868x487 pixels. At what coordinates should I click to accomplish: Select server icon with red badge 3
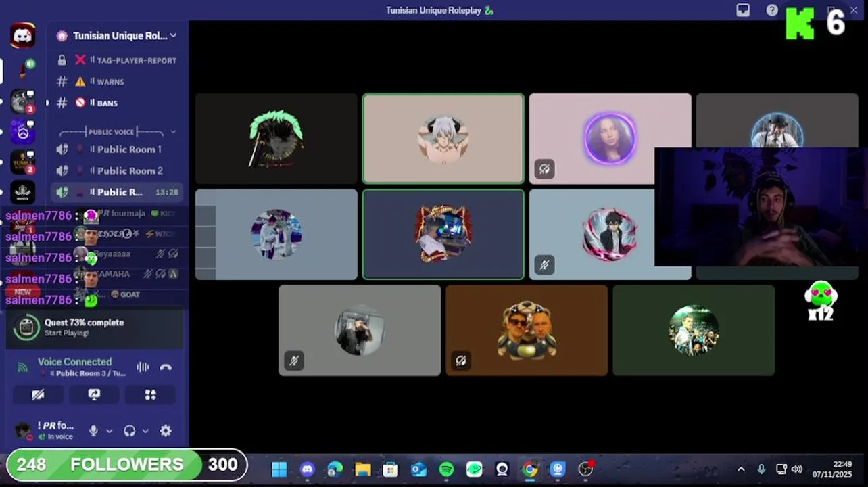(23, 101)
